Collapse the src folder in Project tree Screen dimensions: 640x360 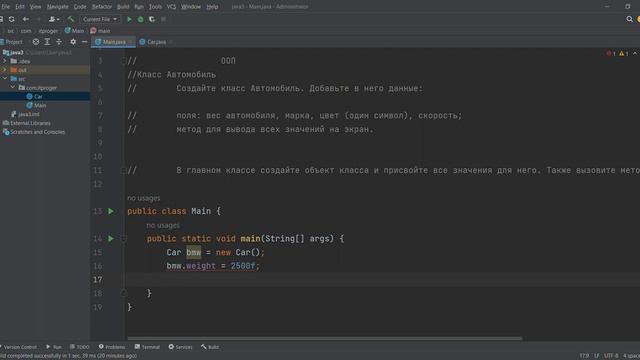[x=5, y=79]
